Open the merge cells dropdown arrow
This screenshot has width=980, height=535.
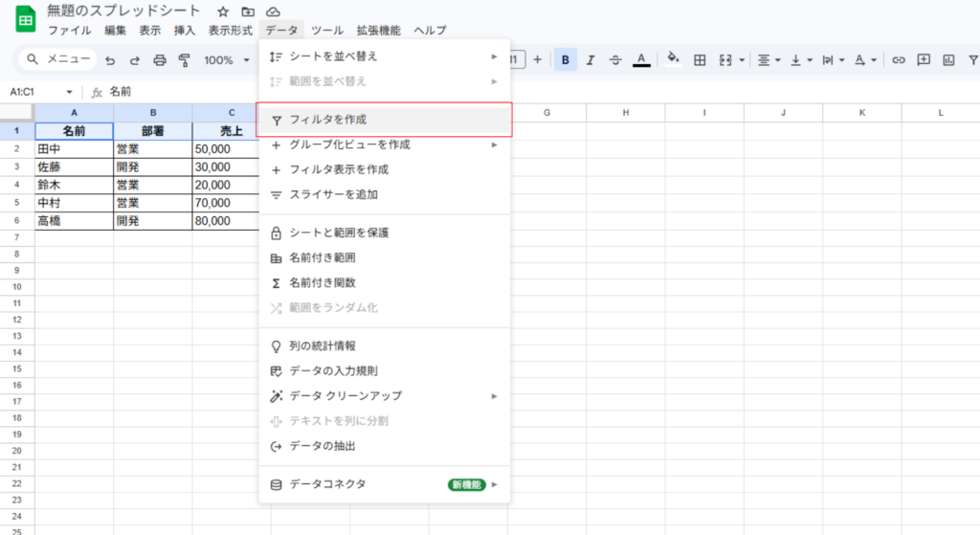pyautogui.click(x=742, y=60)
